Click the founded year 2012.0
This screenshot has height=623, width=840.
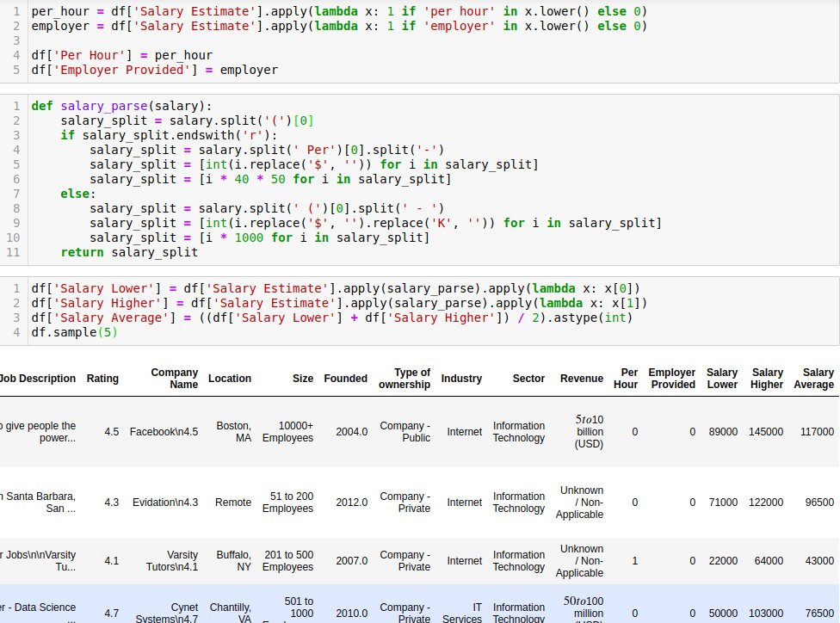[x=351, y=503]
